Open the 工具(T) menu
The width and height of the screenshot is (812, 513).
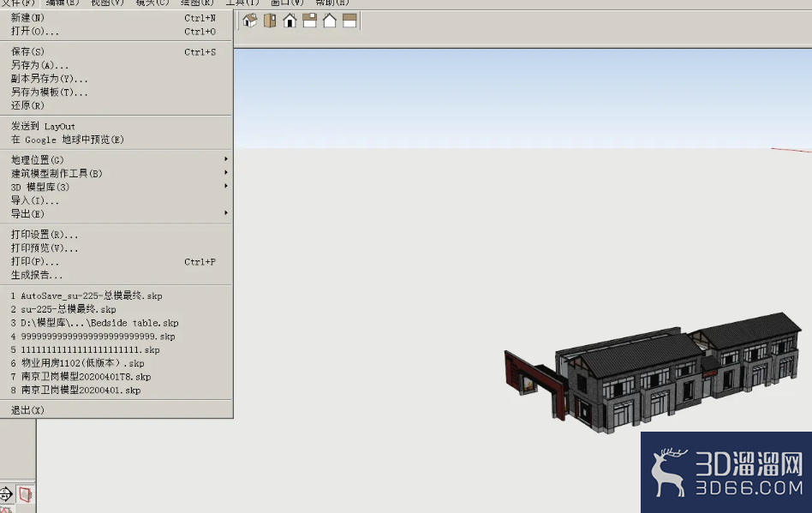click(x=242, y=3)
